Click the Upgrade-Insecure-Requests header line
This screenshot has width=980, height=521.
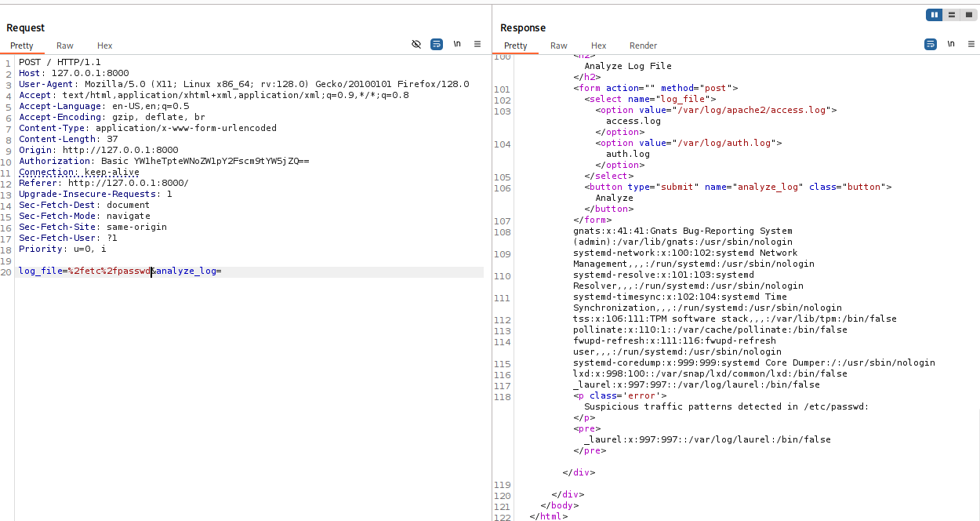(96, 195)
